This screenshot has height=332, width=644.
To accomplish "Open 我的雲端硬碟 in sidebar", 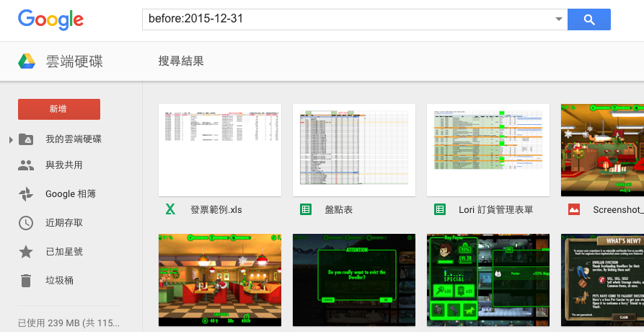I will click(x=73, y=139).
